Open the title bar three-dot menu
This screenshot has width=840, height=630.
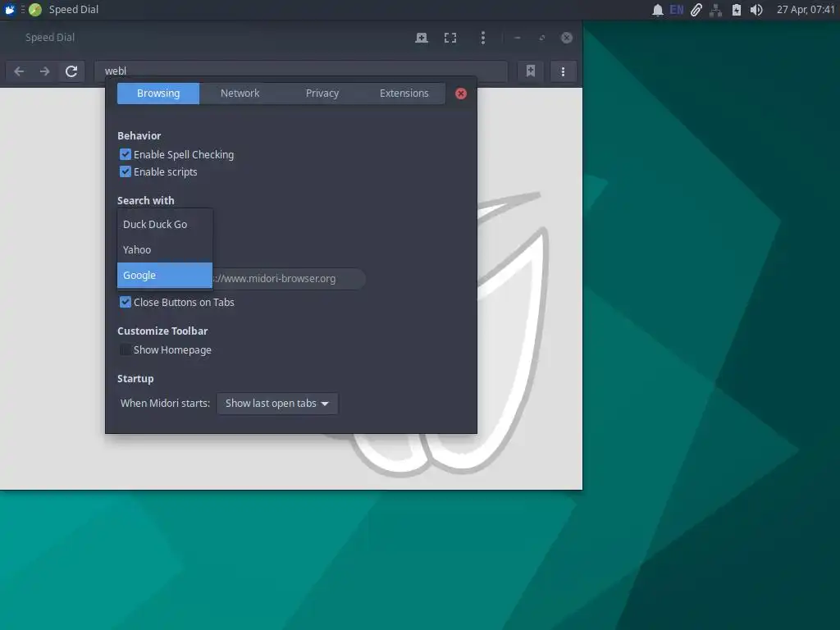pos(482,38)
